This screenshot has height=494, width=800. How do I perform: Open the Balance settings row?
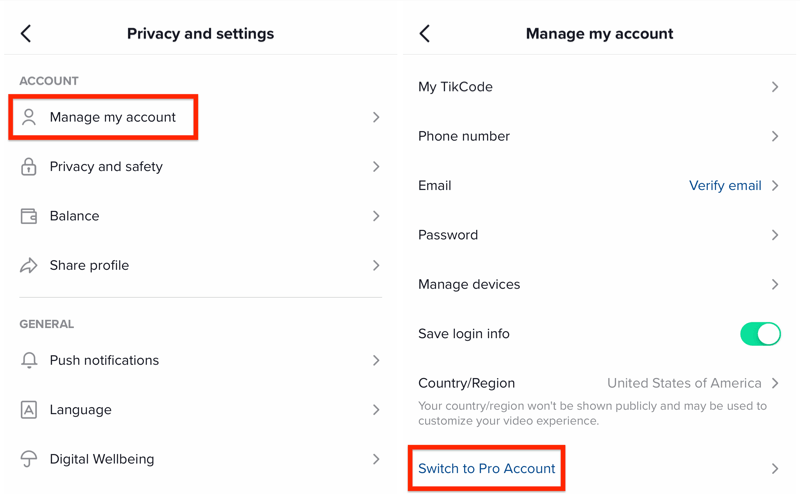pyautogui.click(x=74, y=216)
